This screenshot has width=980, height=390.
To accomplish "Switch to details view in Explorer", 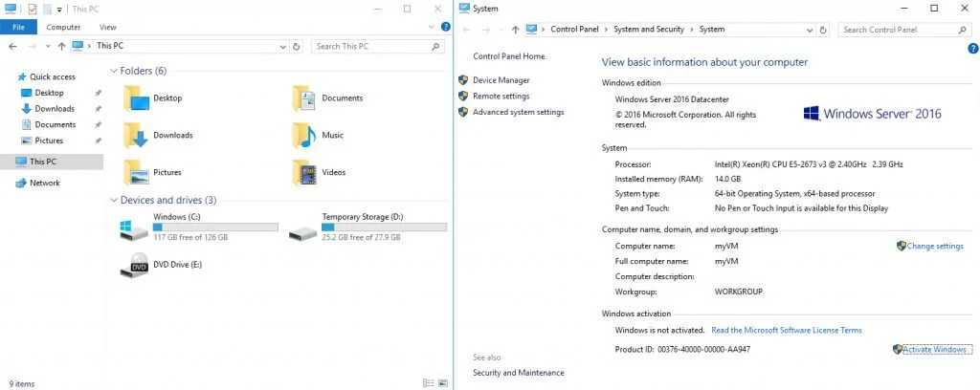I will click(x=428, y=382).
